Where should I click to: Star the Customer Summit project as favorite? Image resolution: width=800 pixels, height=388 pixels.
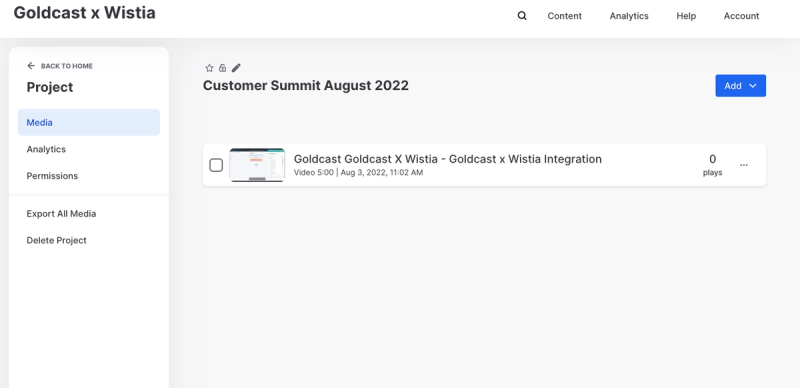[x=209, y=68]
